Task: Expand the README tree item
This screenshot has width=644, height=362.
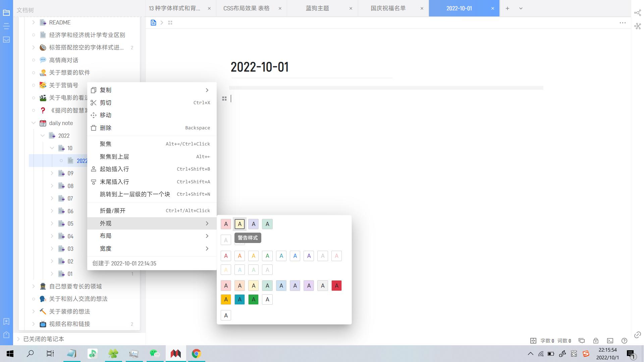Action: pos(33,22)
